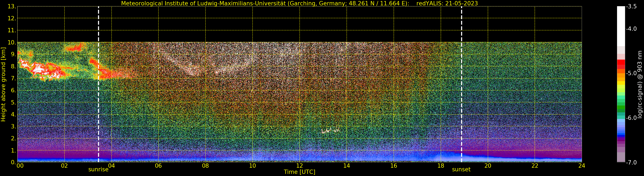This screenshot has height=176, width=644.
Task: Click the -6.0 colorbar tick label
Action: pos(631,118)
